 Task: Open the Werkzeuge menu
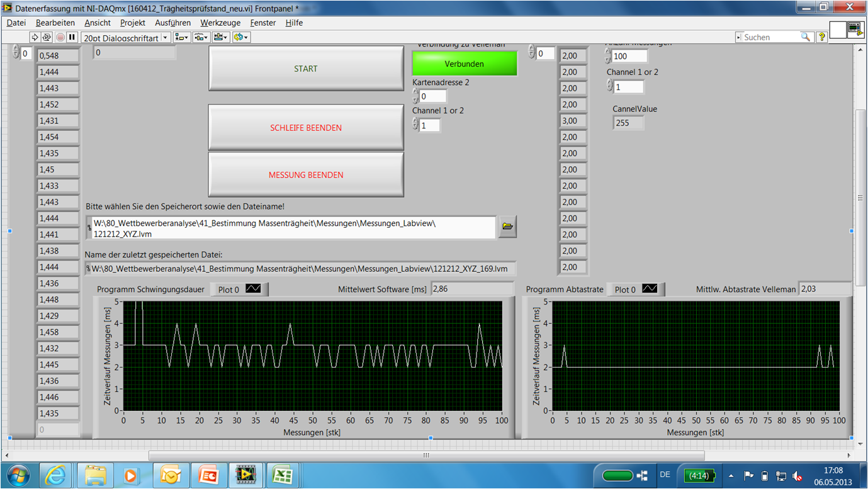(220, 23)
